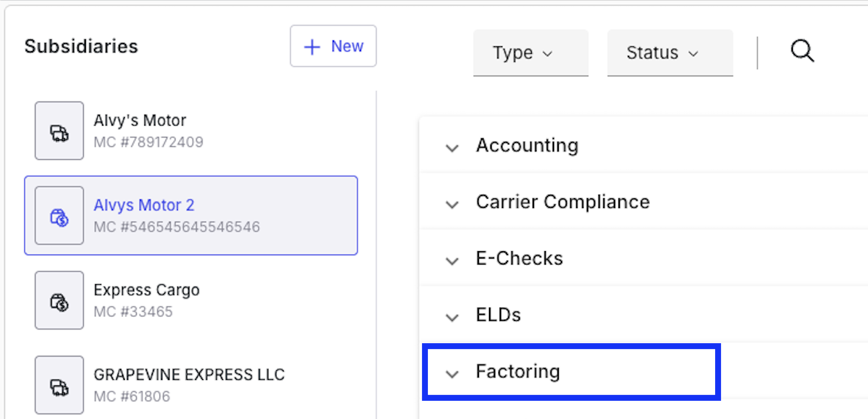The image size is (868, 419).
Task: Select Alvy's Motor subsidiary name
Action: tap(140, 121)
